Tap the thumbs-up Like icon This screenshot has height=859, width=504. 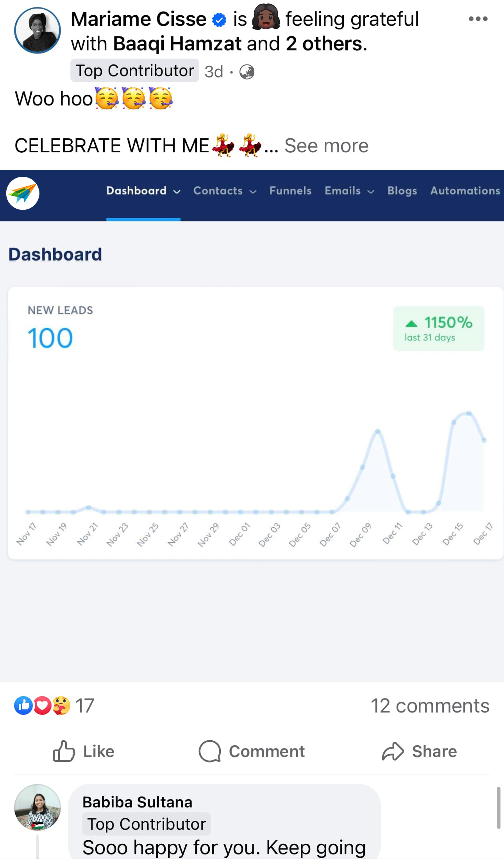tap(64, 751)
